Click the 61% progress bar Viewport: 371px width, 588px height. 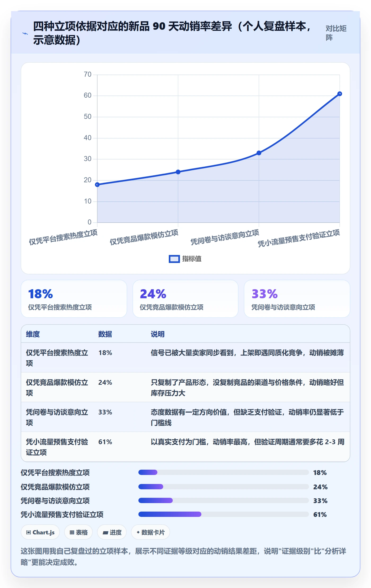223,514
